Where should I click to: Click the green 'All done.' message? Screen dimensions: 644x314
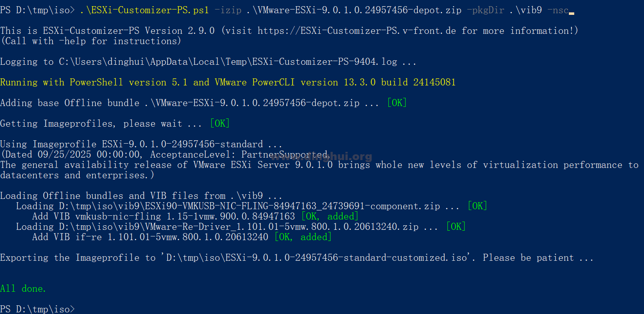pos(23,289)
